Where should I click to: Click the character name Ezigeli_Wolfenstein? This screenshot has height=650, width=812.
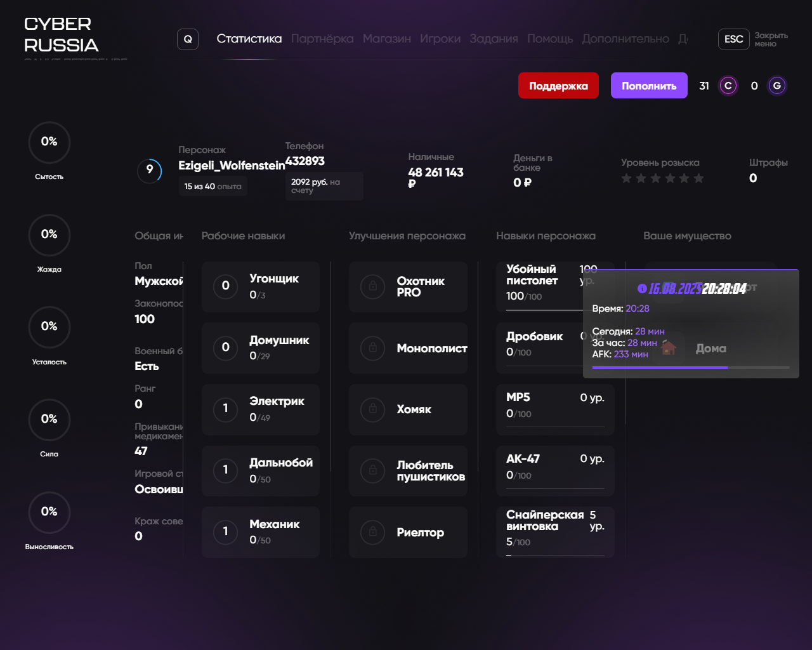point(232,166)
